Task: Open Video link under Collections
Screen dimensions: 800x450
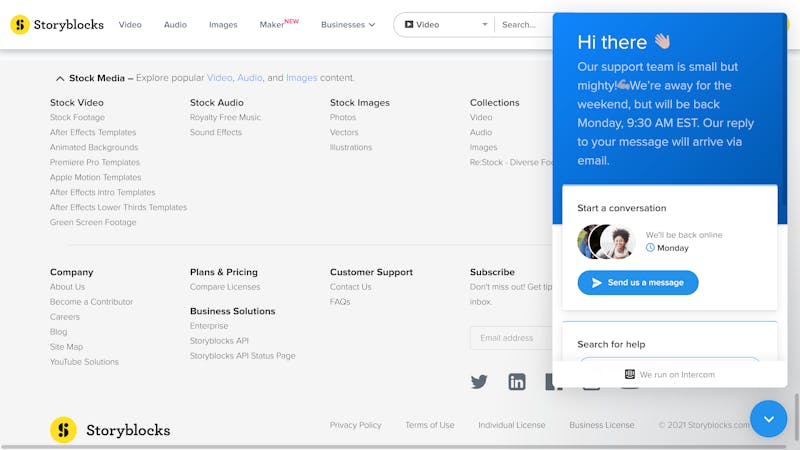Action: pyautogui.click(x=481, y=117)
